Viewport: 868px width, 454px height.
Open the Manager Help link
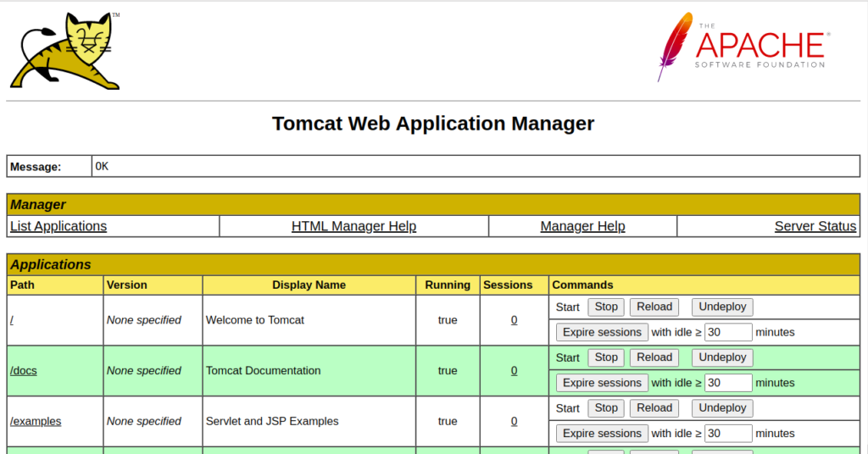(582, 226)
